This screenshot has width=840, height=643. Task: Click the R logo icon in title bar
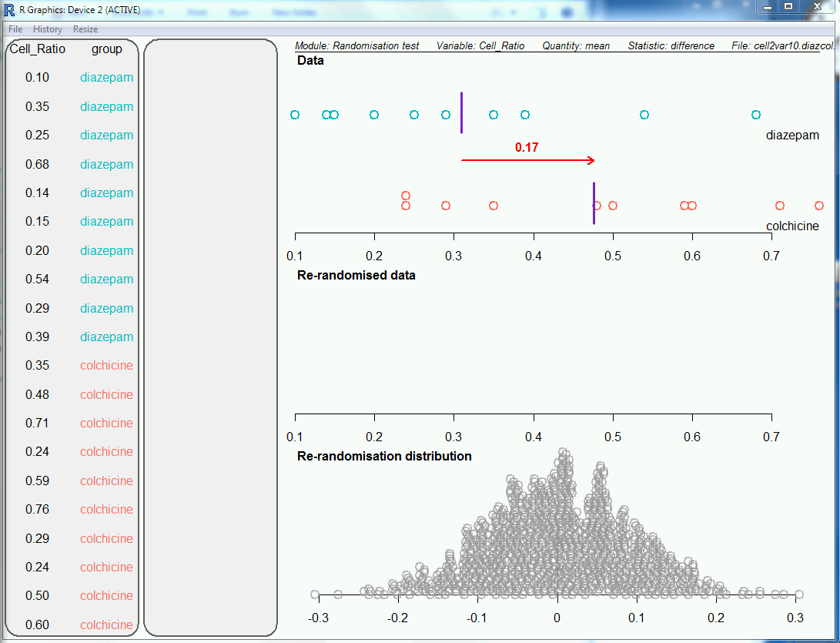(10, 9)
